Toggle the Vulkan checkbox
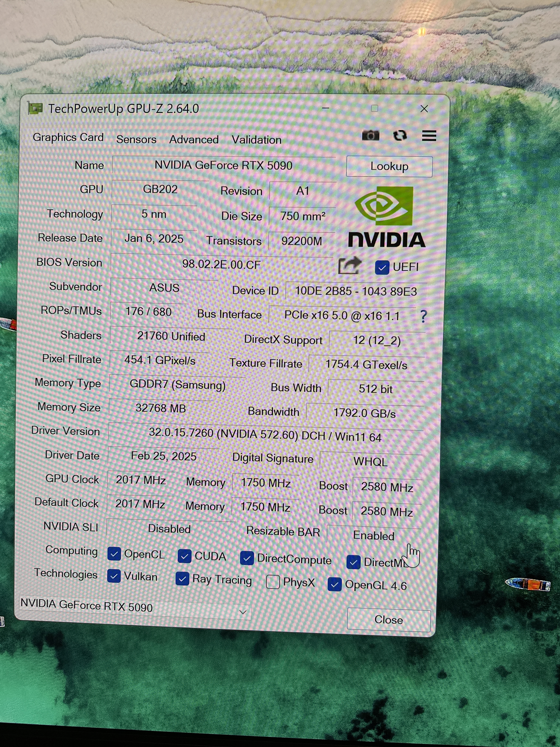This screenshot has height=747, width=560. [x=114, y=576]
